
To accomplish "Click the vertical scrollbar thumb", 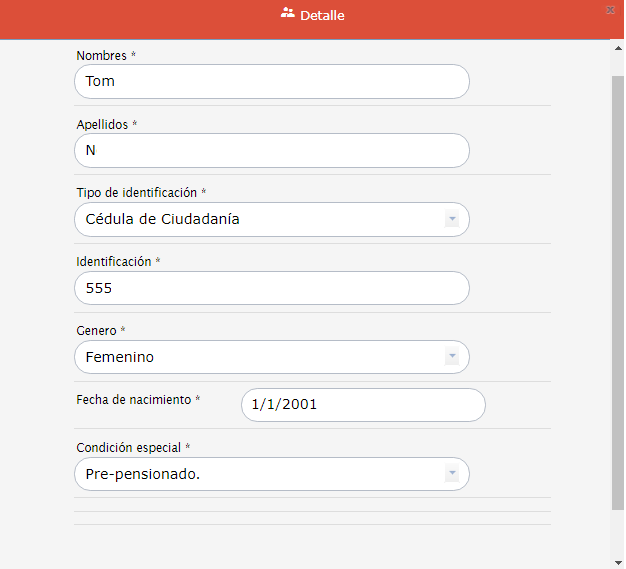I will click(x=618, y=293).
